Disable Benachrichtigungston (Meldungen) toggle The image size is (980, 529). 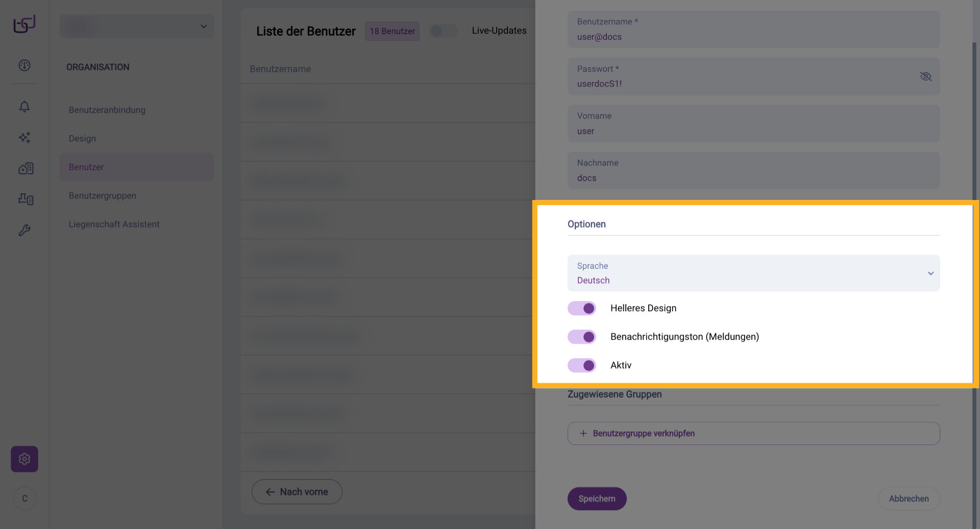[x=582, y=337]
